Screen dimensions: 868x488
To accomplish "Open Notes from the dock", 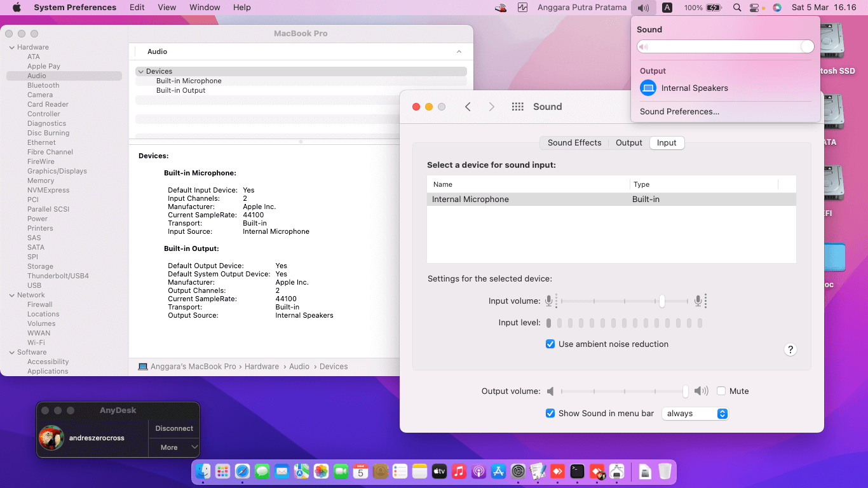I will click(x=419, y=471).
